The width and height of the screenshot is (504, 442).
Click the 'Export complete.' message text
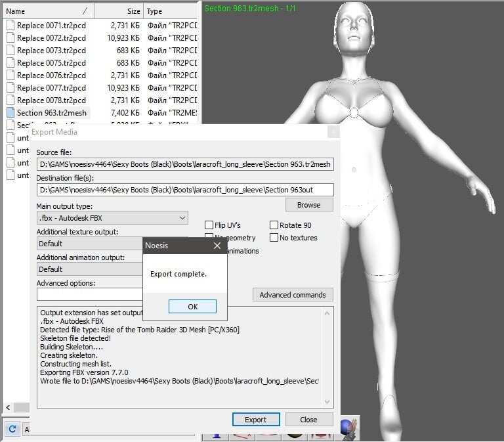[178, 274]
